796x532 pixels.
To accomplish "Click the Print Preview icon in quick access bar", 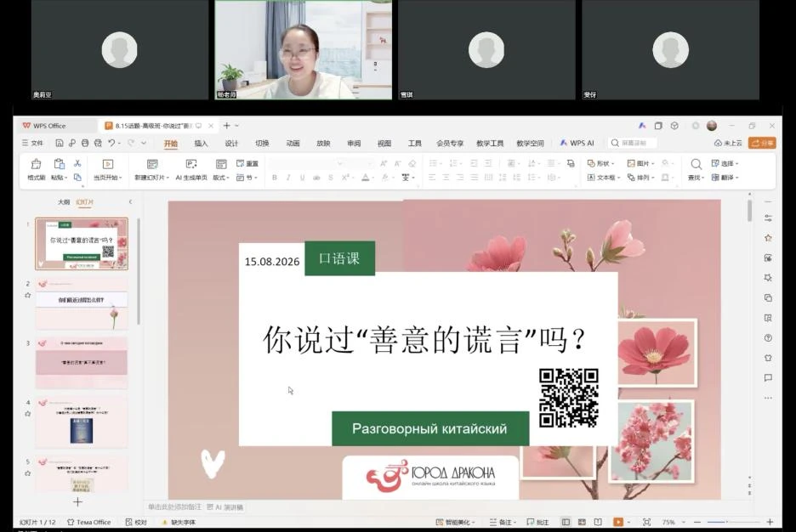I will point(98,143).
